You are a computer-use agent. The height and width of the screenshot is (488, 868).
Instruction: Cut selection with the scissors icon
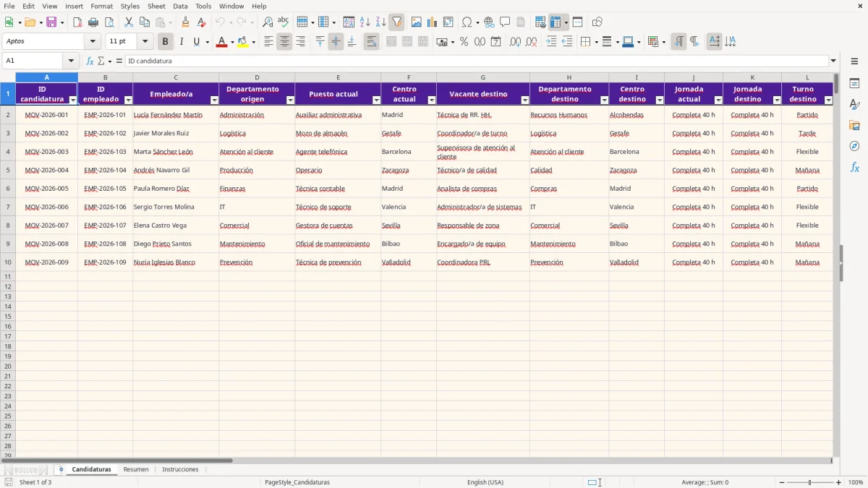129,22
